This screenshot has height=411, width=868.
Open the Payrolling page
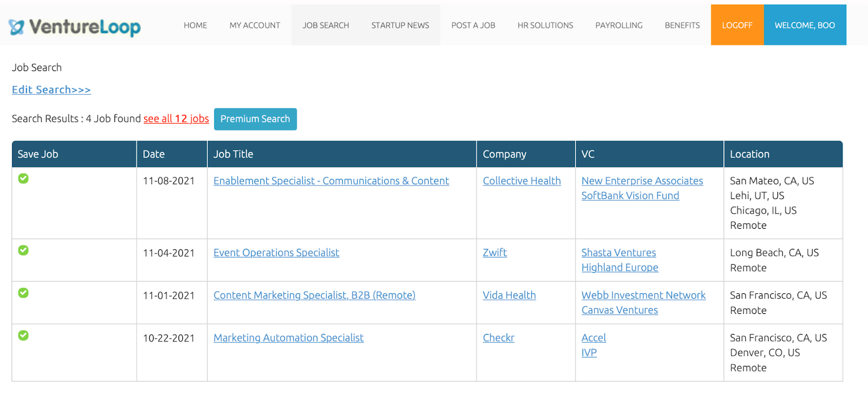(x=619, y=25)
